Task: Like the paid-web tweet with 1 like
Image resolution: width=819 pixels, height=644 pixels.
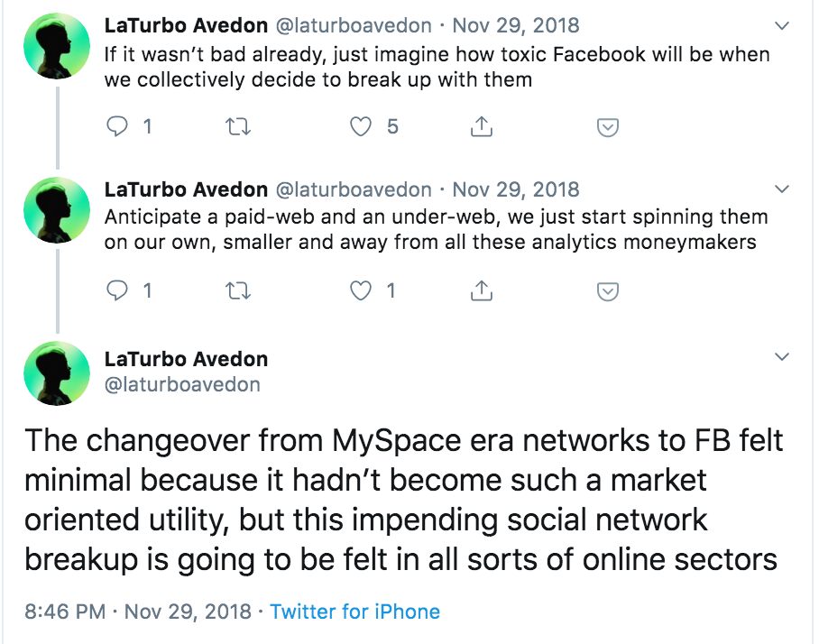Action: coord(361,290)
